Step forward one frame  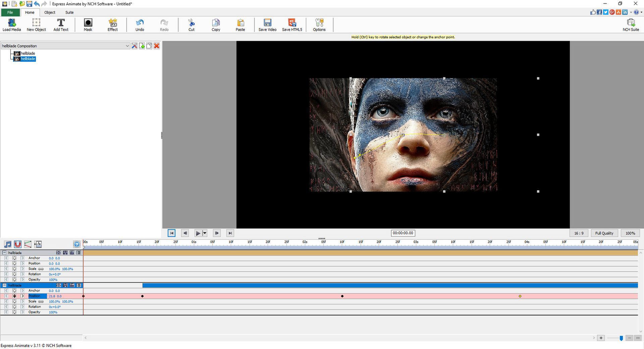[217, 233]
